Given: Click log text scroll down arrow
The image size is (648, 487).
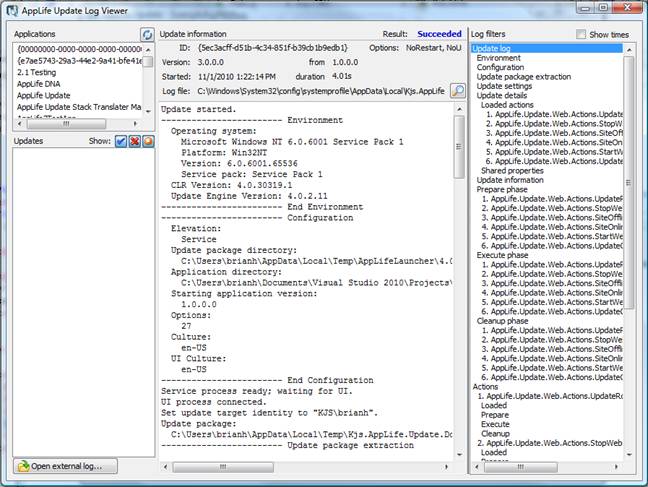Looking at the screenshot, I should (x=460, y=455).
